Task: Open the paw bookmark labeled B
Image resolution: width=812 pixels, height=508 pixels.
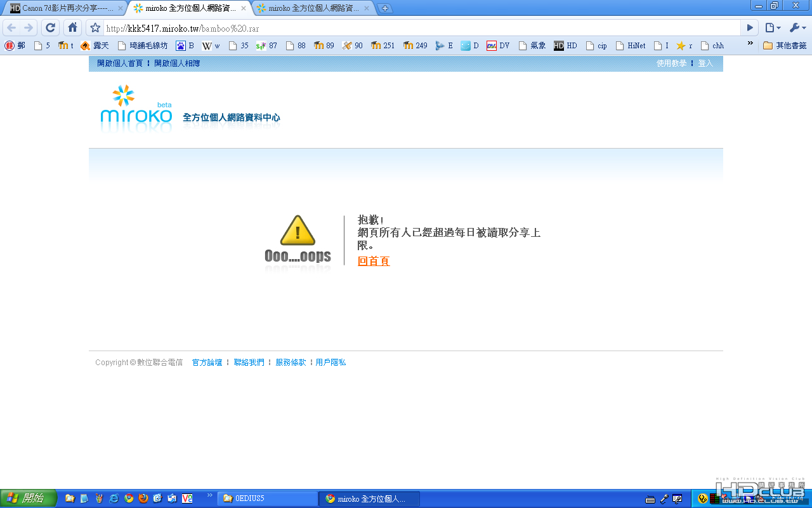Action: point(185,46)
